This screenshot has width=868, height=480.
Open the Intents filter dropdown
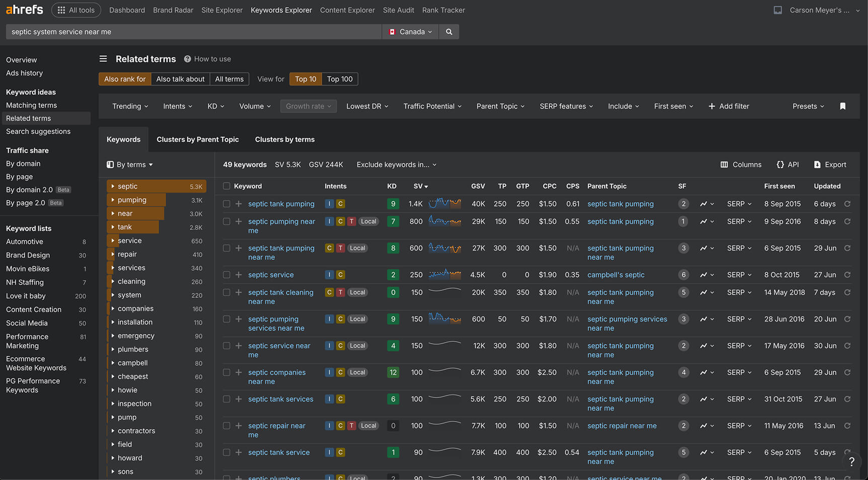pos(177,106)
